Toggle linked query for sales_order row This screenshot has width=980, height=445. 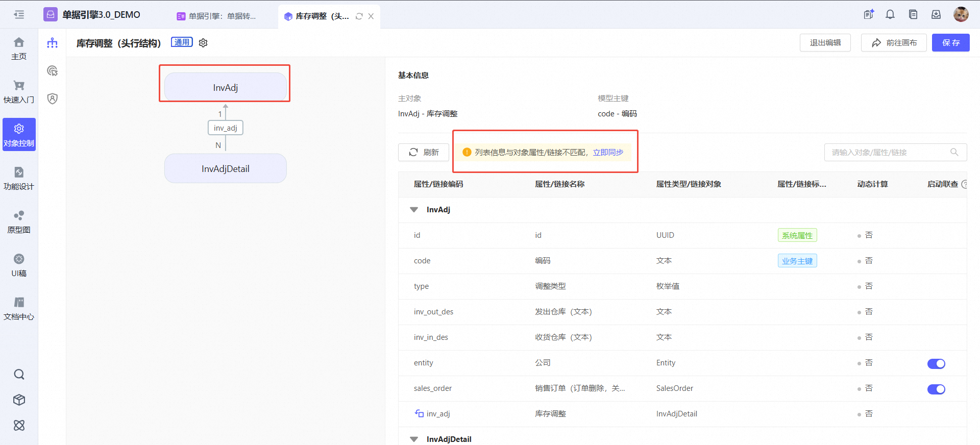coord(936,389)
